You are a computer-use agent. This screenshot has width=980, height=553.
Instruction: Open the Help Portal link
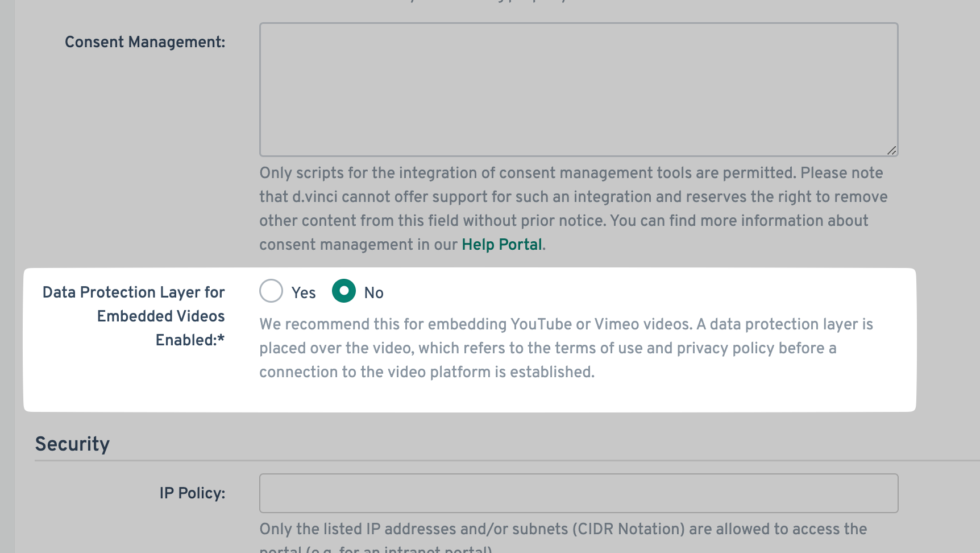coord(501,245)
